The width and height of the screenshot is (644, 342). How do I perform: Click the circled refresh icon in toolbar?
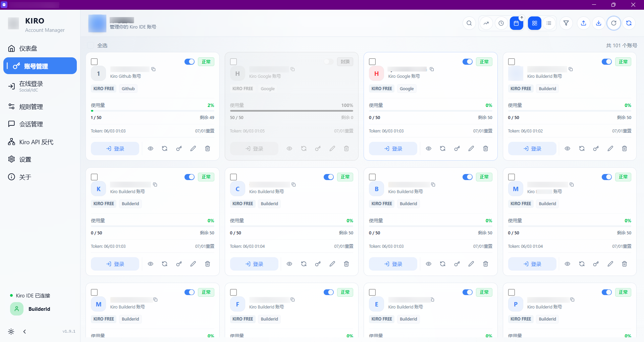[x=614, y=23]
